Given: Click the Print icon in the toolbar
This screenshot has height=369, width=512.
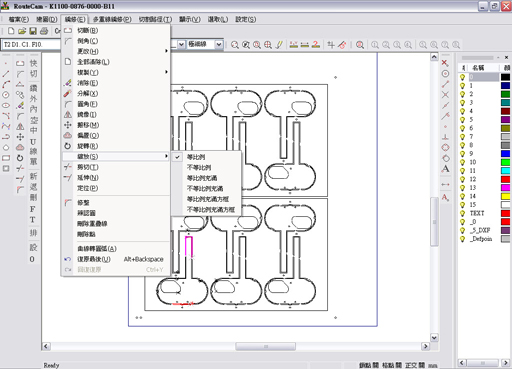Looking at the screenshot, I should point(44,31).
